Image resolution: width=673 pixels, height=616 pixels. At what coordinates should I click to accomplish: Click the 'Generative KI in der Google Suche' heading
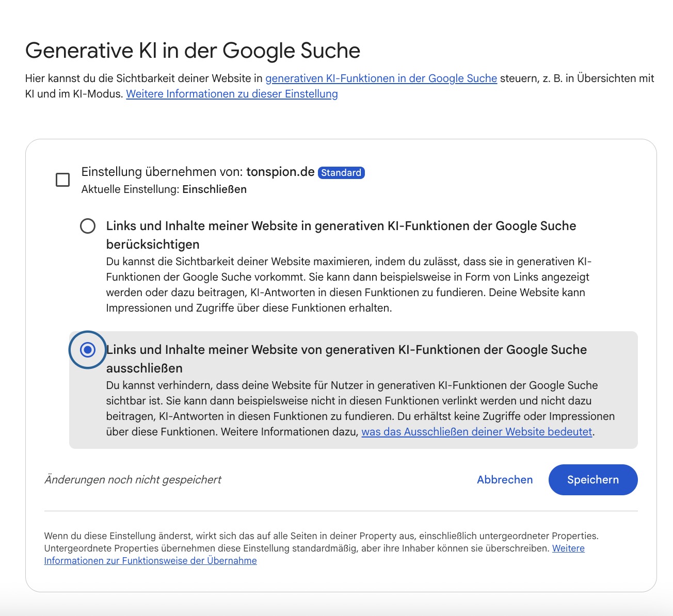click(x=193, y=51)
